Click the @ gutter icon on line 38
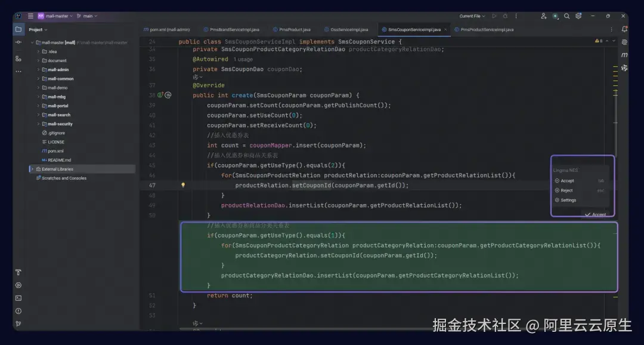The width and height of the screenshot is (644, 345). click(x=168, y=95)
